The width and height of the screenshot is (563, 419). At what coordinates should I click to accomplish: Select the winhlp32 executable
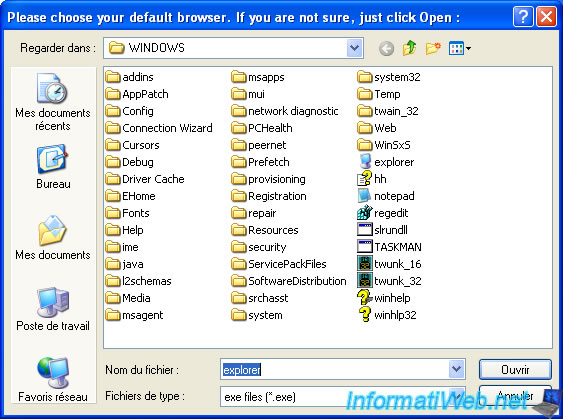[387, 315]
